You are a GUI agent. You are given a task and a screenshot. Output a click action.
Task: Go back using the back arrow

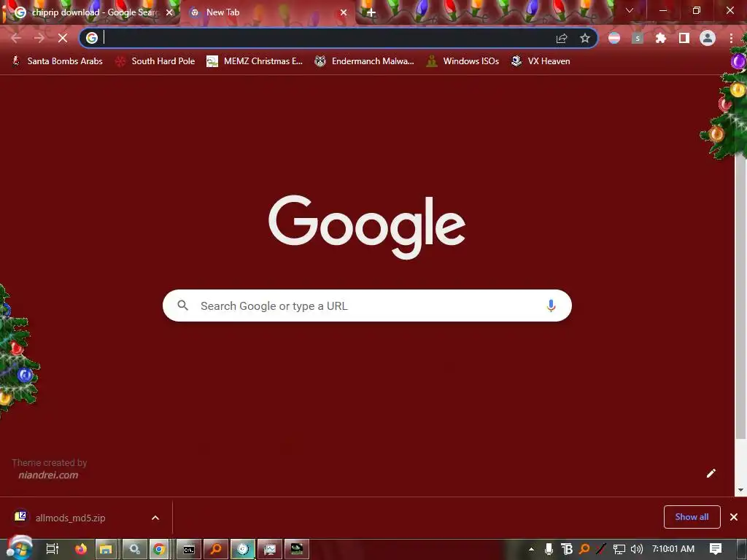coord(16,38)
